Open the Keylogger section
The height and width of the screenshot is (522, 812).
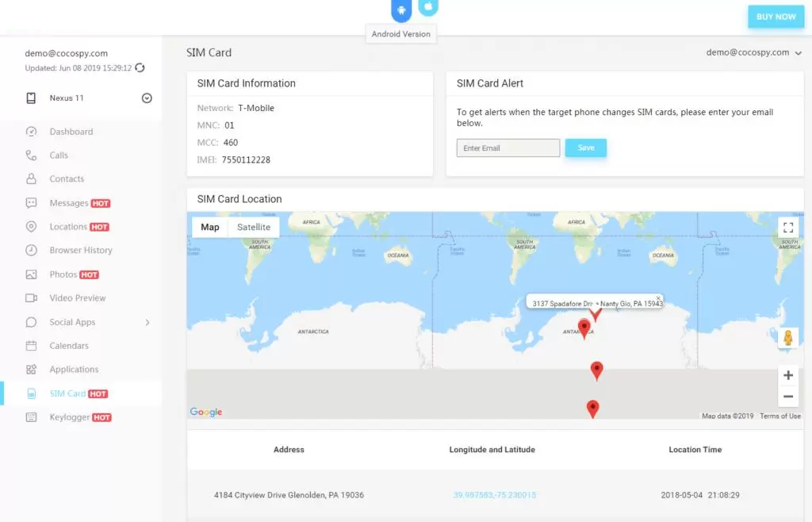(x=70, y=417)
